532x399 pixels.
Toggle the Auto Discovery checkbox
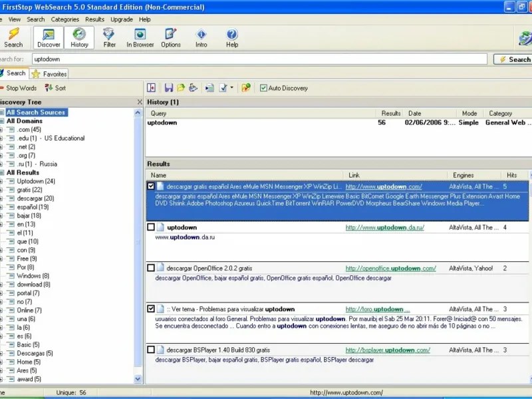pos(263,88)
